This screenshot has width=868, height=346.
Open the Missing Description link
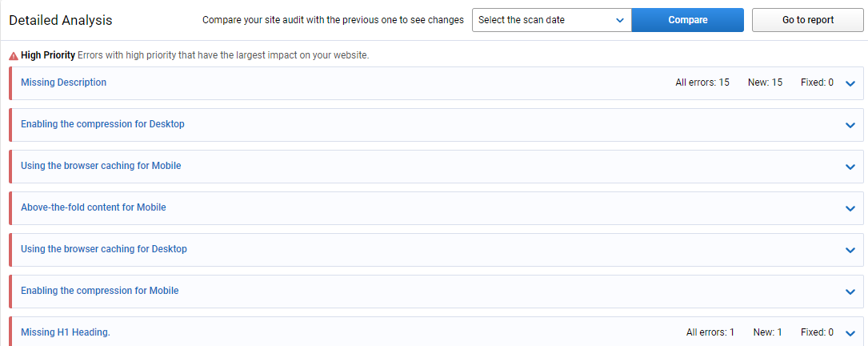click(64, 82)
